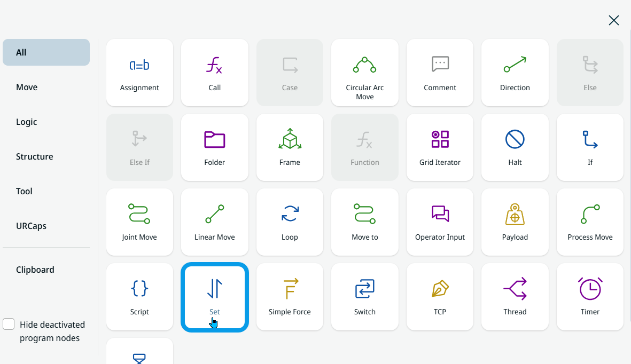Add a Joint Move node
Image resolution: width=631 pixels, height=364 pixels.
click(139, 222)
